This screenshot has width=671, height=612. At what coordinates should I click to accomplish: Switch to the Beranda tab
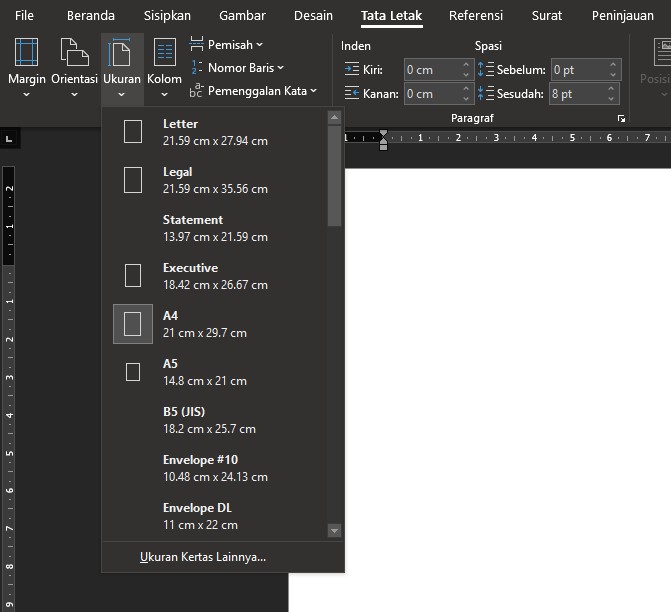tap(91, 16)
